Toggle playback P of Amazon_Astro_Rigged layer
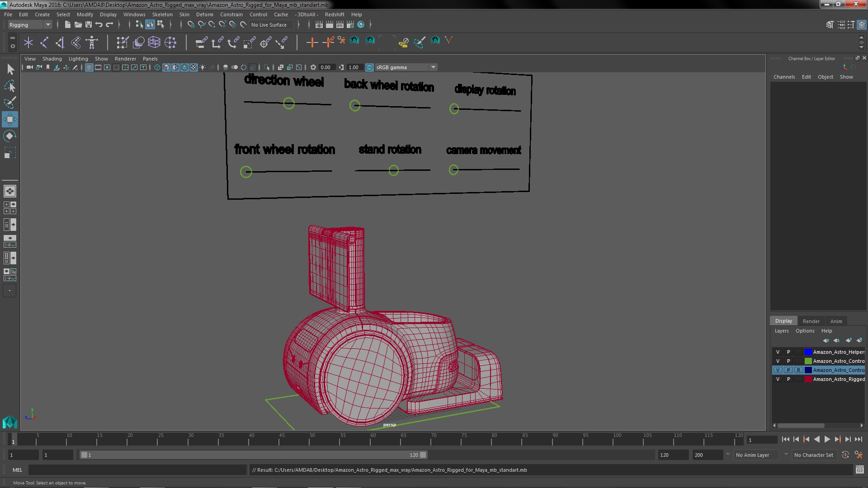 click(x=788, y=379)
